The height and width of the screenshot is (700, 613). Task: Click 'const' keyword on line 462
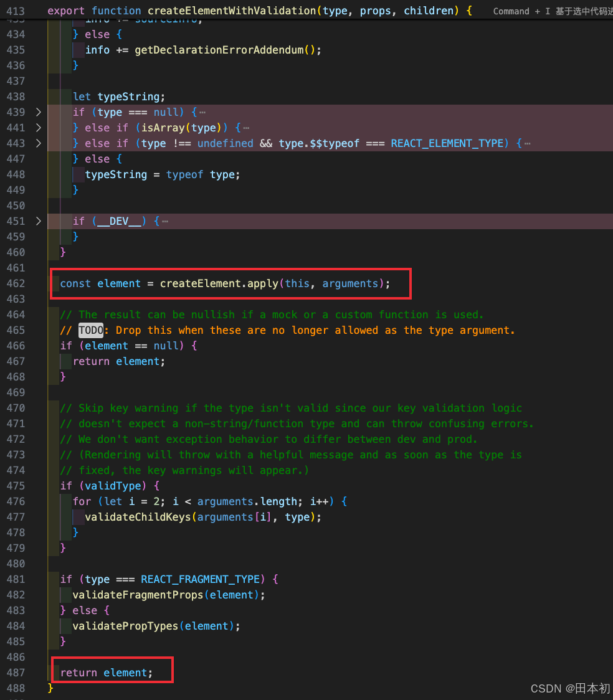point(75,283)
